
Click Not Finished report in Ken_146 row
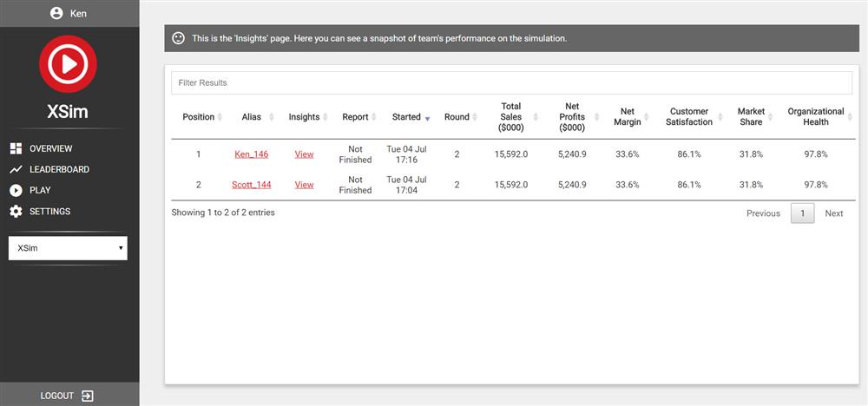(355, 154)
